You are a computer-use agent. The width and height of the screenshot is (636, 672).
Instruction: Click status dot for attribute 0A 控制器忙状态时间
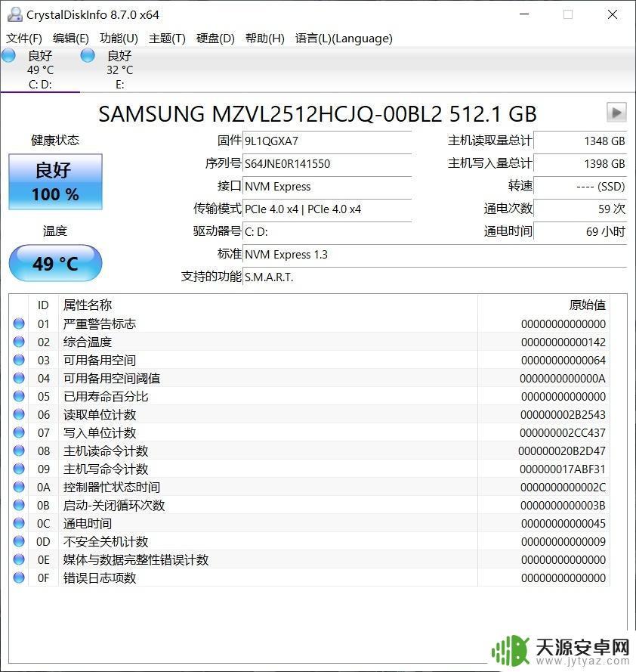(x=19, y=487)
